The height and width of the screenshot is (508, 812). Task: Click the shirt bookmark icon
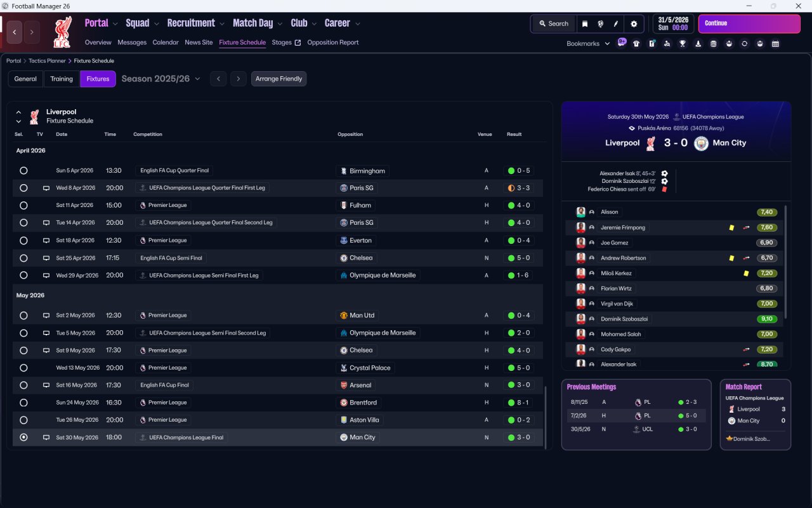[x=636, y=44]
